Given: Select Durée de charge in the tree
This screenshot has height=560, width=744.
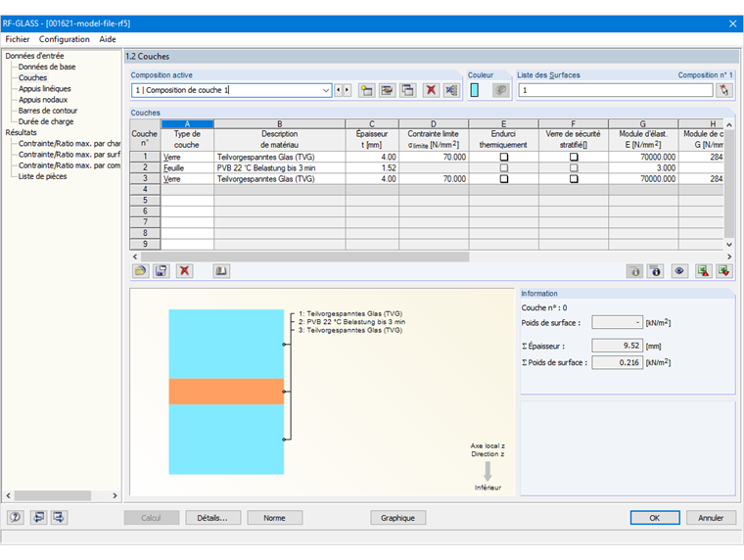Looking at the screenshot, I should point(46,121).
